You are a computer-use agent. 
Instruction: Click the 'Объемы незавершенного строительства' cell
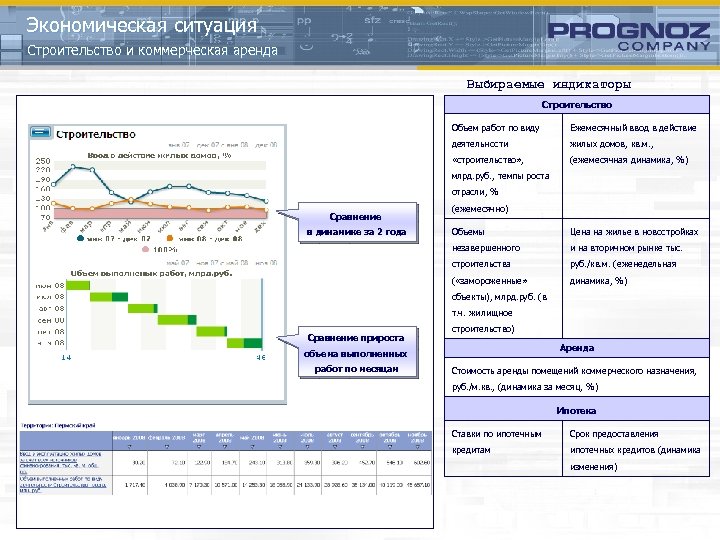[x=503, y=278]
